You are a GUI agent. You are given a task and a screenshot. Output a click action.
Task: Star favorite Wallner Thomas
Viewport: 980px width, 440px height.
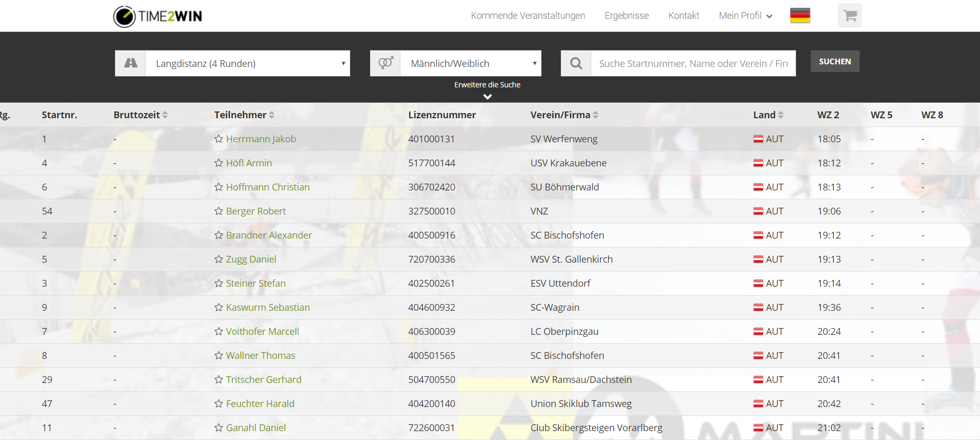click(218, 355)
